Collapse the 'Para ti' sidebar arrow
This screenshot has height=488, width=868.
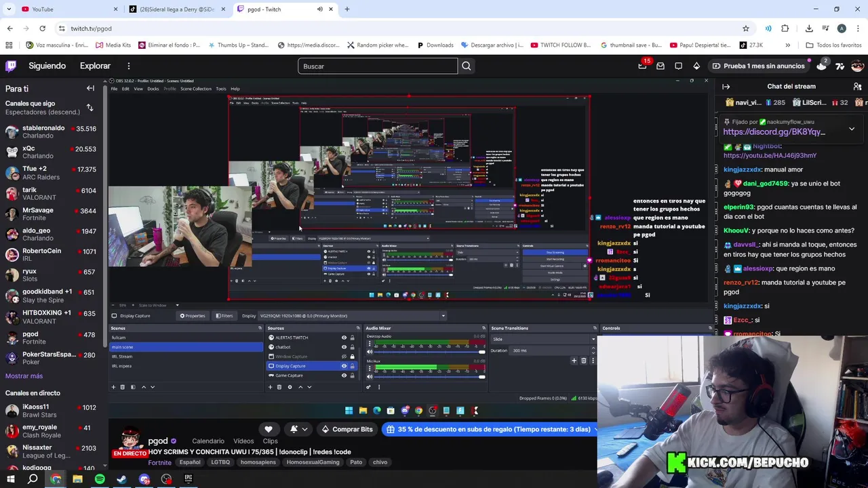[x=90, y=88]
